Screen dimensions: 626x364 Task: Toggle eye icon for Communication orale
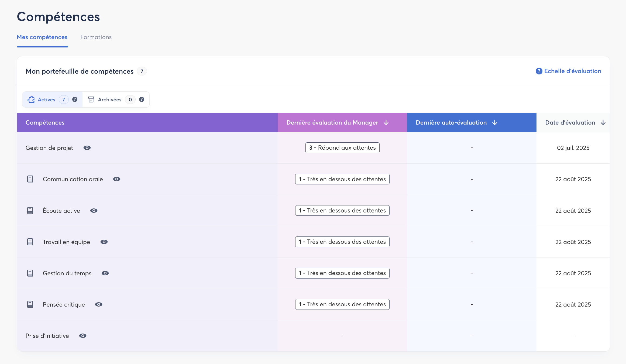tap(117, 179)
